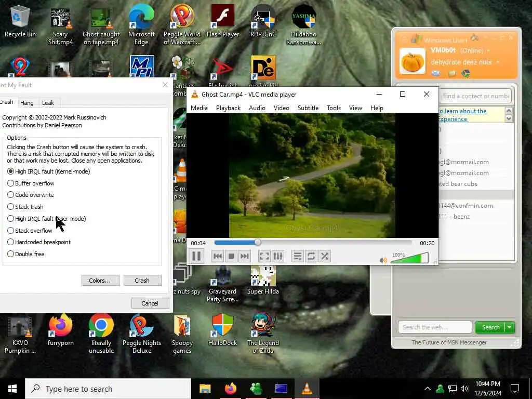Screen dimensions: 532x399
Task: Open the VLC Media menu
Action: (199, 108)
